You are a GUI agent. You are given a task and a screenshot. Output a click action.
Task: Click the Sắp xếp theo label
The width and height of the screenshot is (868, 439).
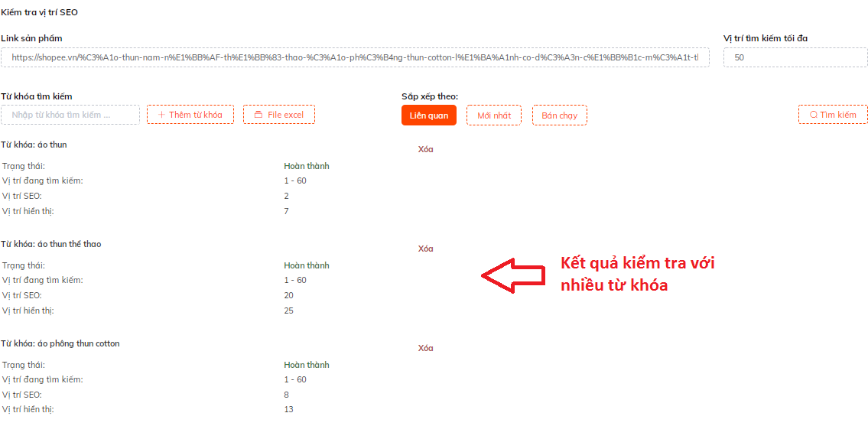coord(430,96)
